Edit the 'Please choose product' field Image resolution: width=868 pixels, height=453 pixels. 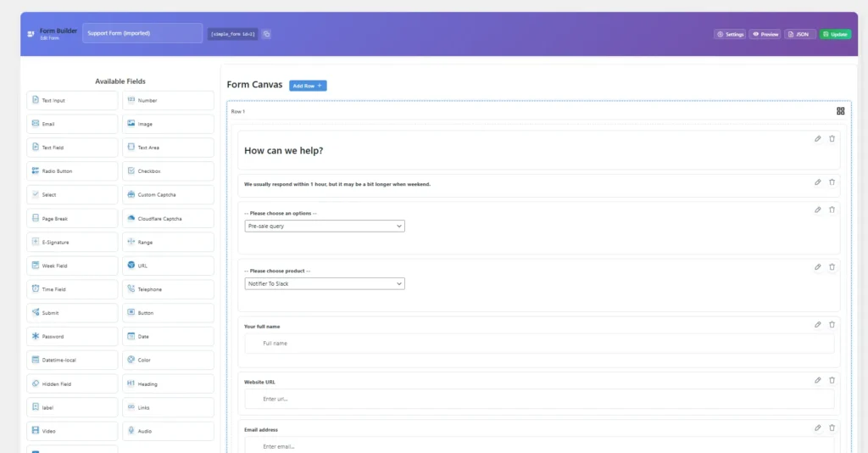[818, 267]
